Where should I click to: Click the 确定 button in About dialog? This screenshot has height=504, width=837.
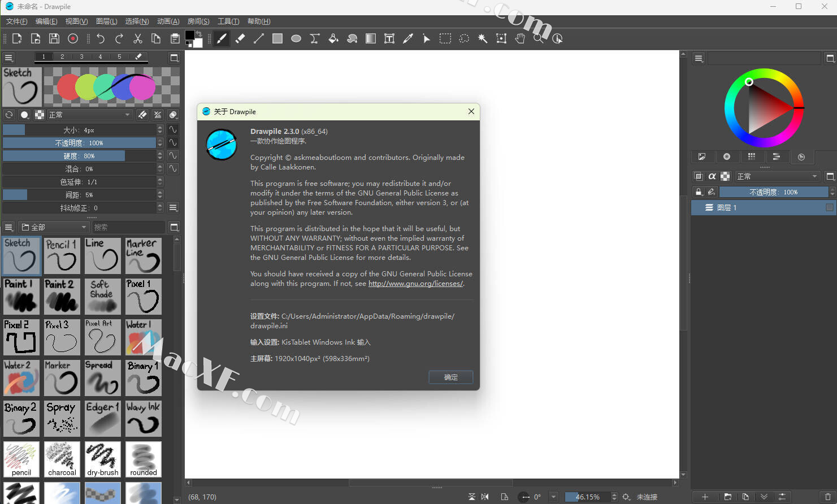pos(450,377)
